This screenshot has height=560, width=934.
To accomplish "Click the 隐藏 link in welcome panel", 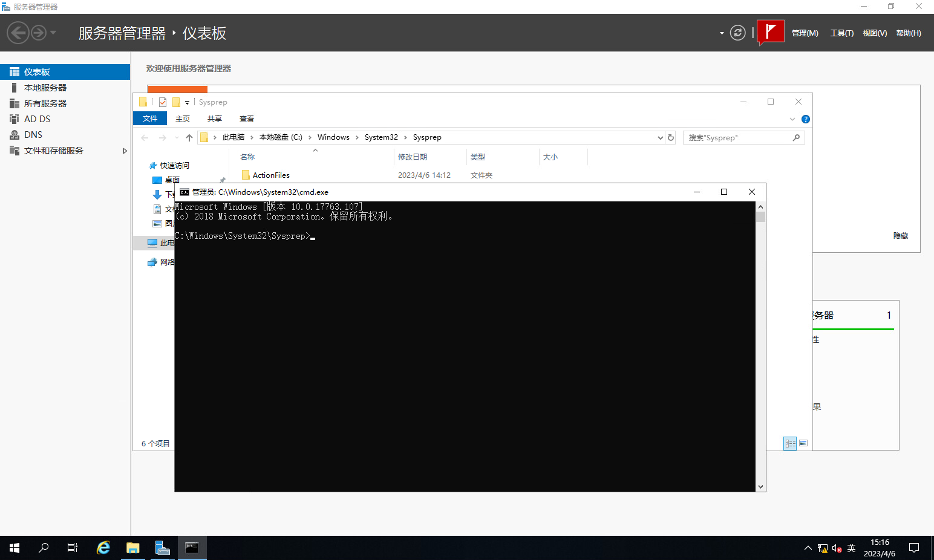I will [x=900, y=236].
